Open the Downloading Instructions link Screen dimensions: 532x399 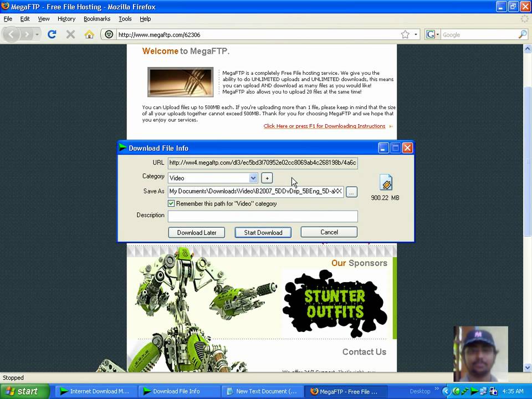coord(324,126)
